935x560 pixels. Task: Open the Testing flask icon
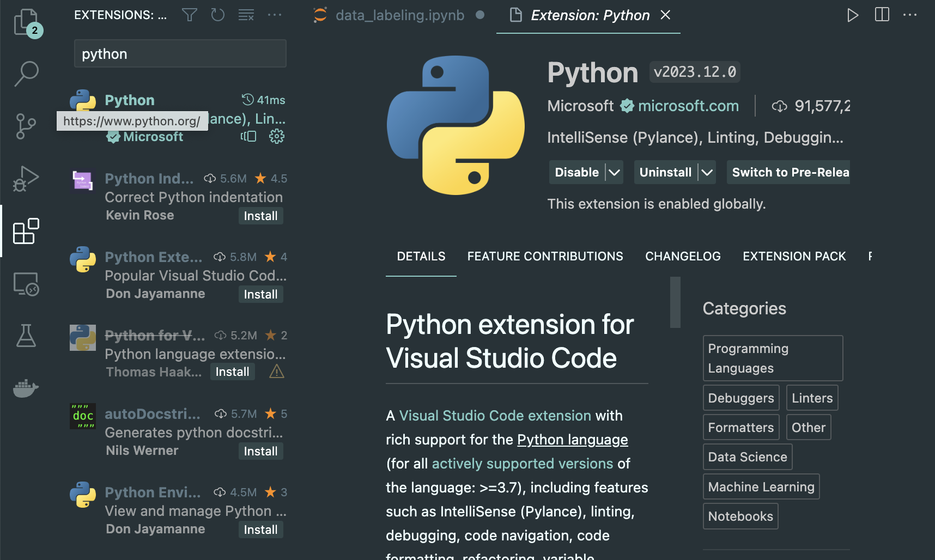(26, 336)
